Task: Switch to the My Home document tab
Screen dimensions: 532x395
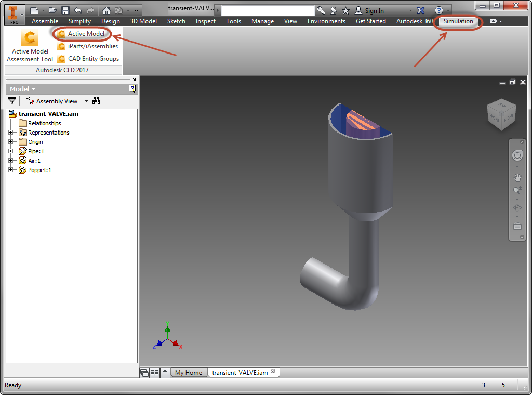Action: coord(189,373)
